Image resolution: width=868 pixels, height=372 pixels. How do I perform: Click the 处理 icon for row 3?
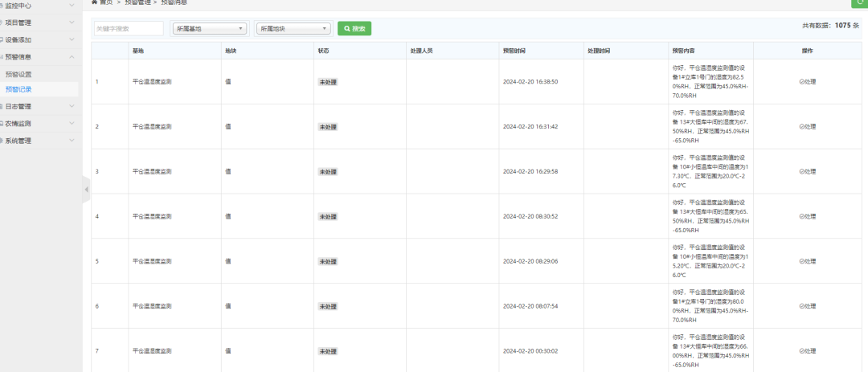pos(807,172)
